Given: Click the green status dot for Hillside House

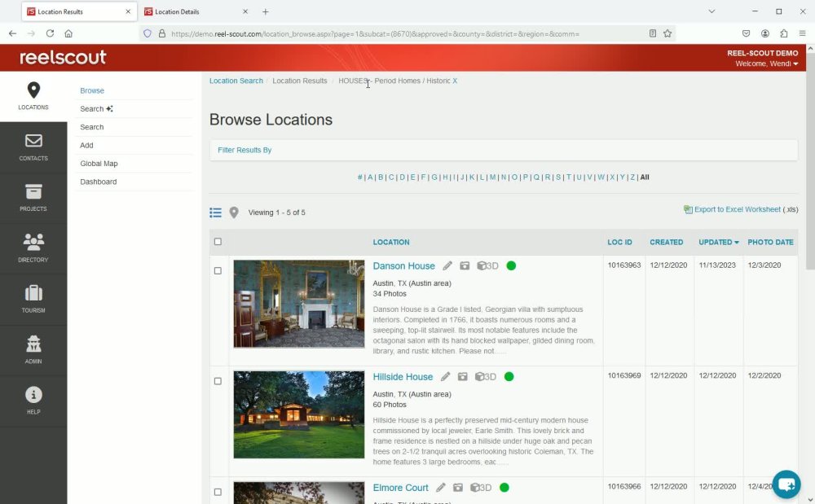Looking at the screenshot, I should pyautogui.click(x=509, y=377).
